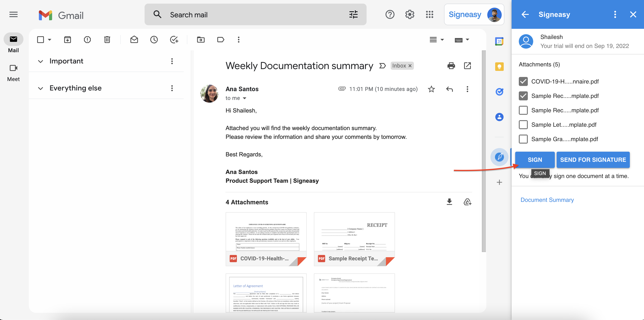644x320 pixels.
Task: Archive the conversation
Action: point(68,39)
